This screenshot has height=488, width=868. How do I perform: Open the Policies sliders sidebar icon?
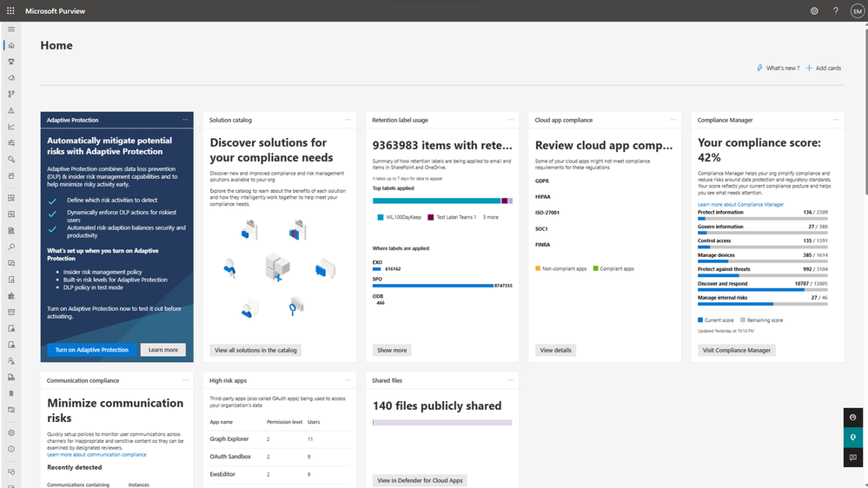[11, 142]
